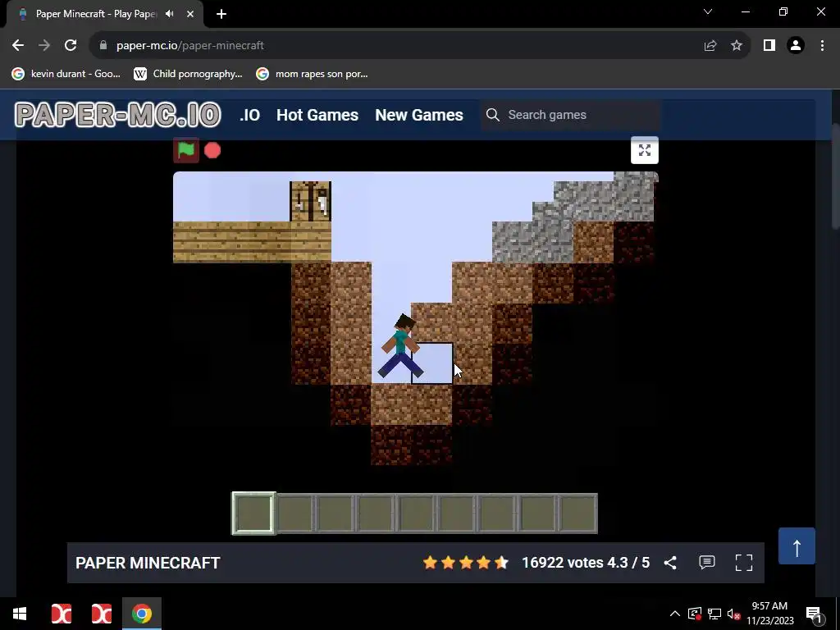Click the address bar URL paper-mc.io/paper-minecraft
Viewport: 840px width, 630px height.
pyautogui.click(x=190, y=46)
